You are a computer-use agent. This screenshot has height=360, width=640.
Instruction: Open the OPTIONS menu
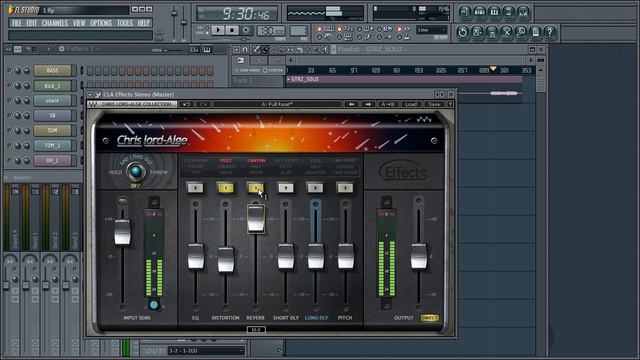[101, 23]
